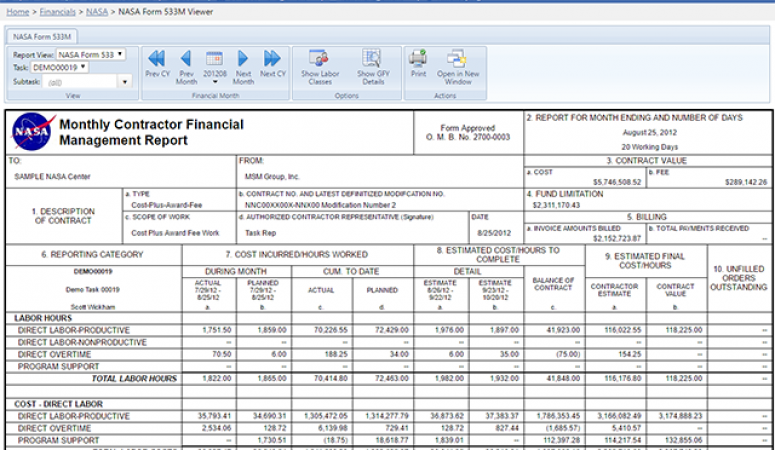
Task: Click the value 112,397.28
Action: tap(561, 440)
